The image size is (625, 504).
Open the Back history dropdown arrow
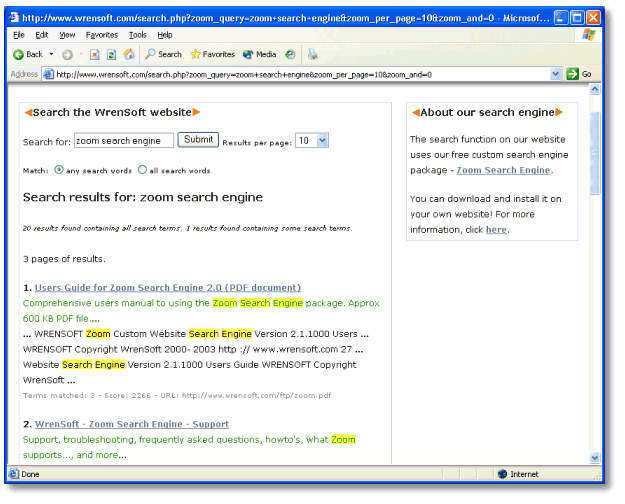coord(51,54)
